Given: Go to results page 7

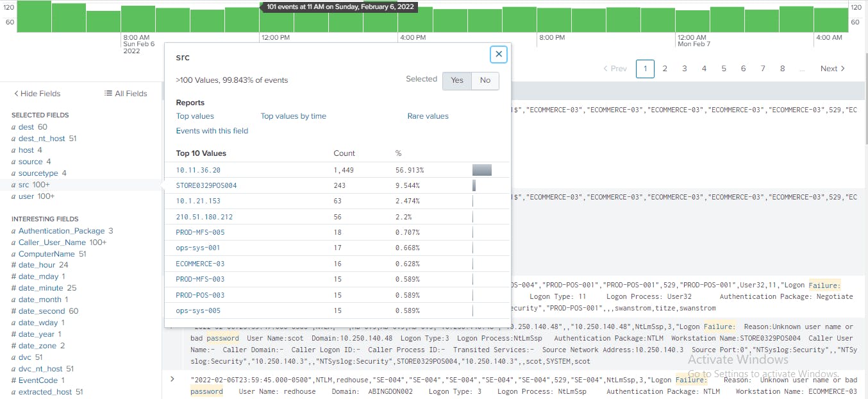Looking at the screenshot, I should [763, 69].
